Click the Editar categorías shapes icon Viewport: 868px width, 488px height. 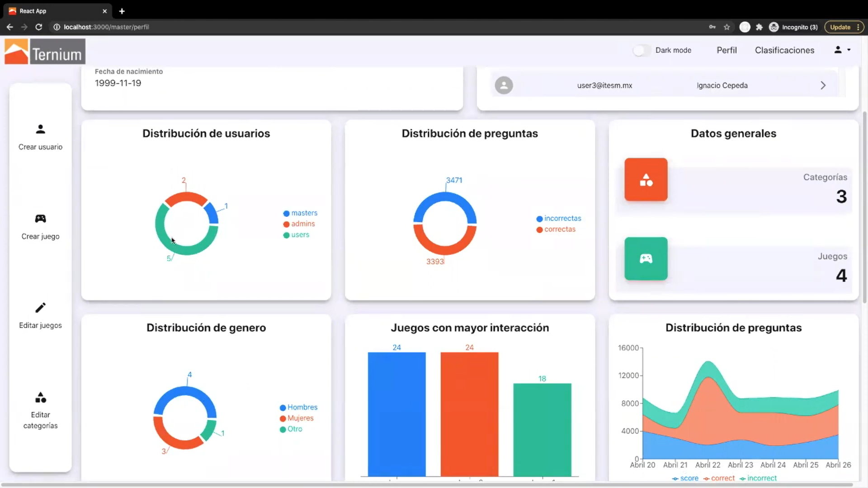point(40,397)
